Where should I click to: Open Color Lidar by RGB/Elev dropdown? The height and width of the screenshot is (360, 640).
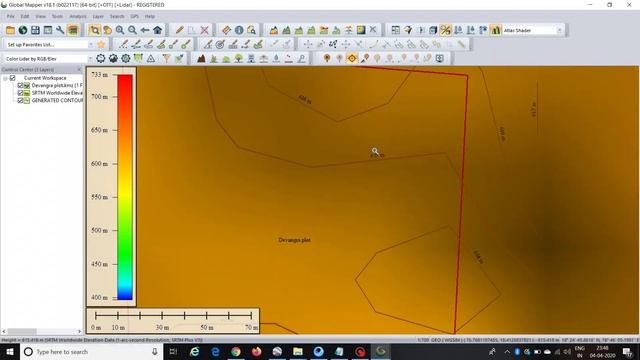90,59
